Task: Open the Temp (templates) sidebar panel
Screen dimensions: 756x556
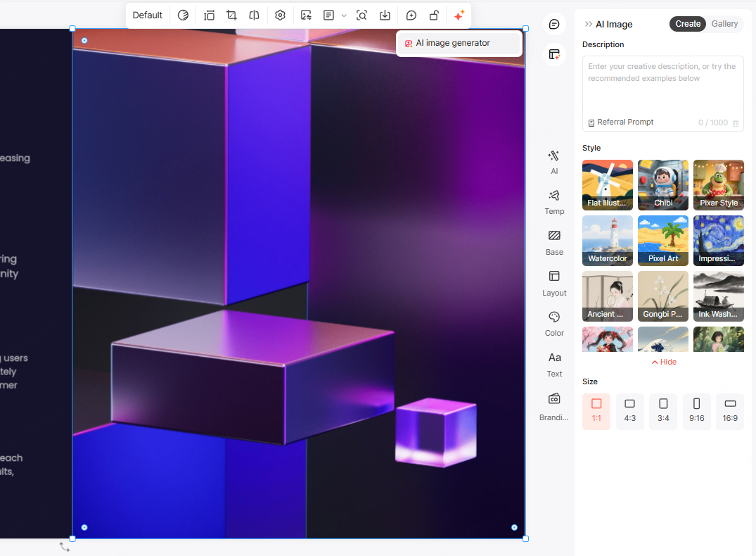Action: [554, 202]
